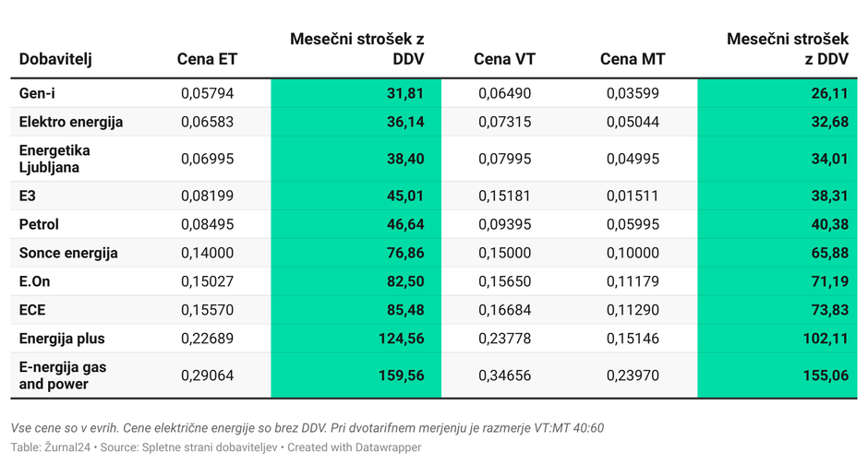Select the Energetika Ljubljana row label
Viewport: 868px width, 465px height.
(x=55, y=159)
